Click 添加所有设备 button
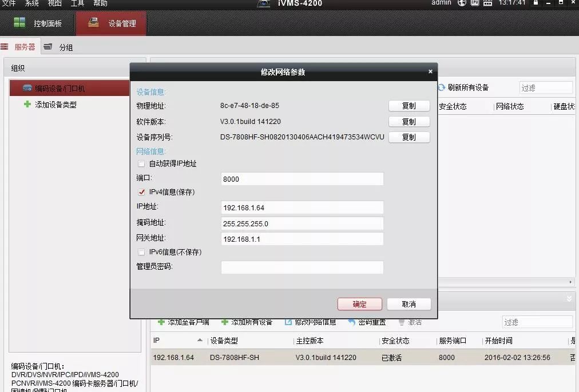 [x=247, y=322]
